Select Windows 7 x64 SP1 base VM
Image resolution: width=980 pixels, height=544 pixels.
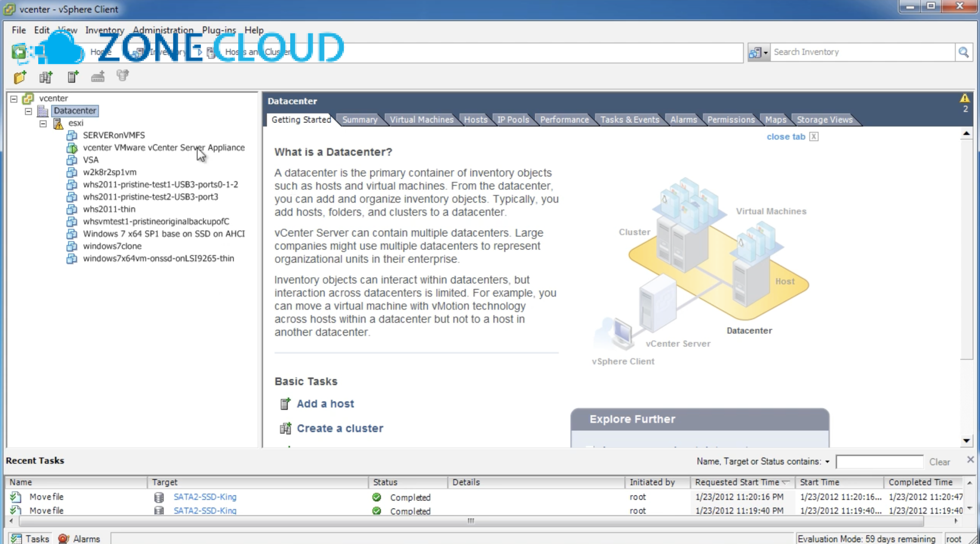(164, 234)
